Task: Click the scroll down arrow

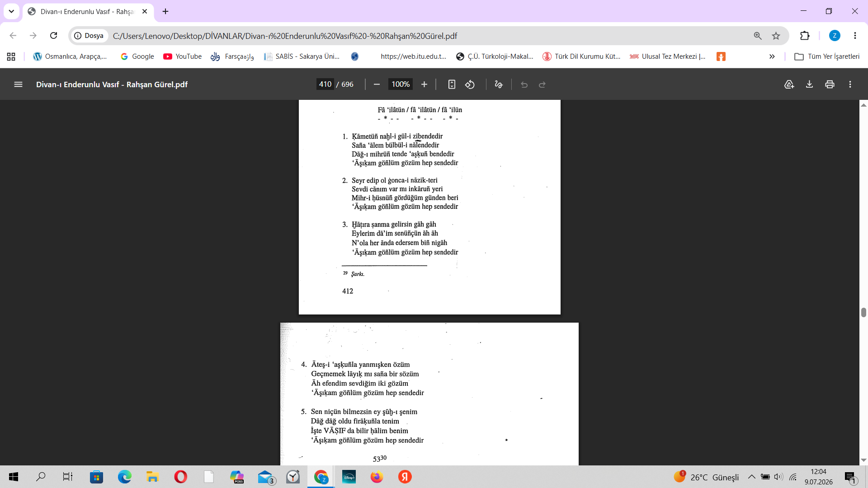Action: tap(863, 460)
